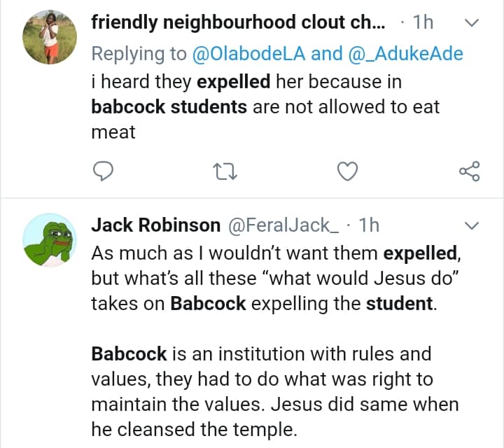Image resolution: width=504 pixels, height=448 pixels.
Task: Open dropdown arrow on first tweet
Action: 471,23
